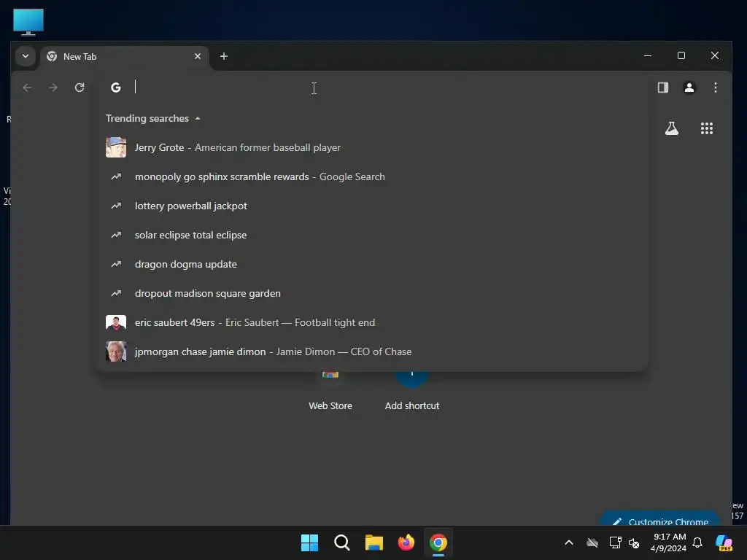The image size is (747, 560).
Task: Click the Eric Saubert thumbnail photo
Action: point(116,322)
